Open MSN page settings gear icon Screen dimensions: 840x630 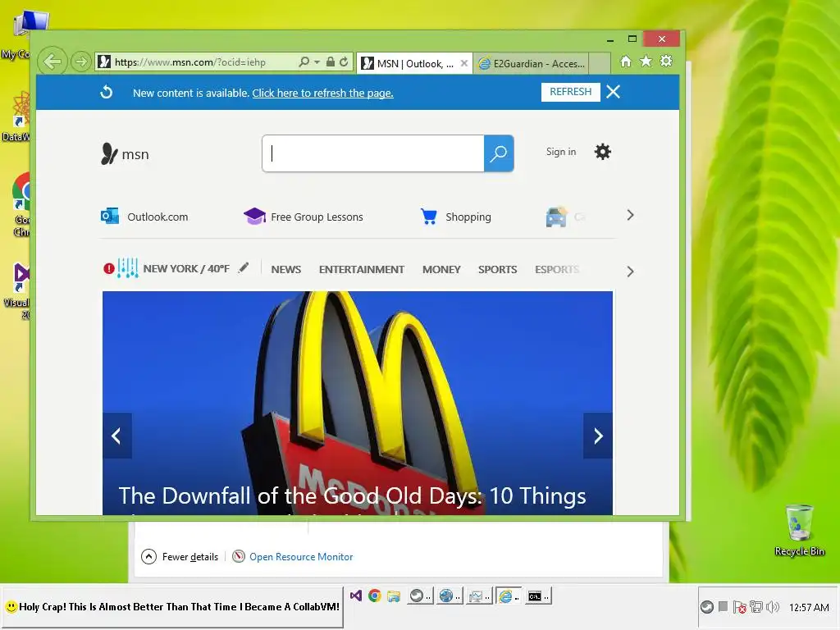tap(603, 152)
